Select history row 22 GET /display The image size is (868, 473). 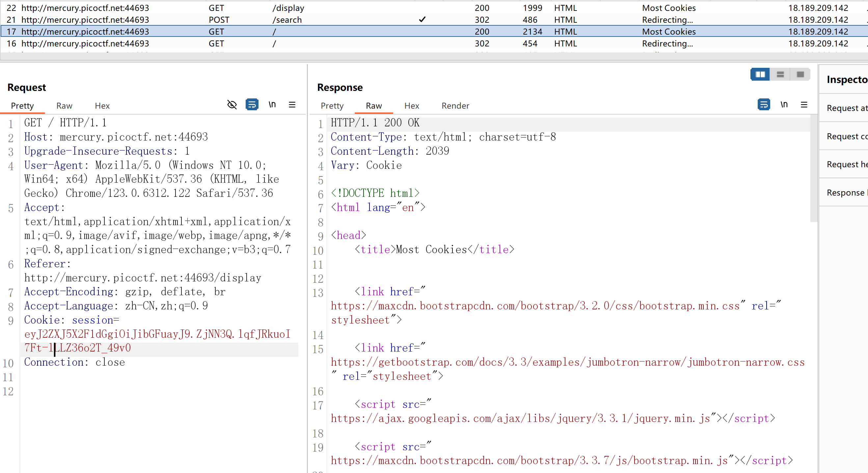(x=434, y=8)
